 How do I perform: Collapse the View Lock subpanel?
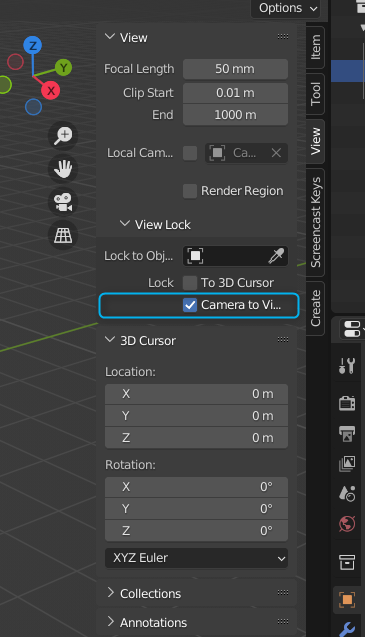(x=125, y=224)
